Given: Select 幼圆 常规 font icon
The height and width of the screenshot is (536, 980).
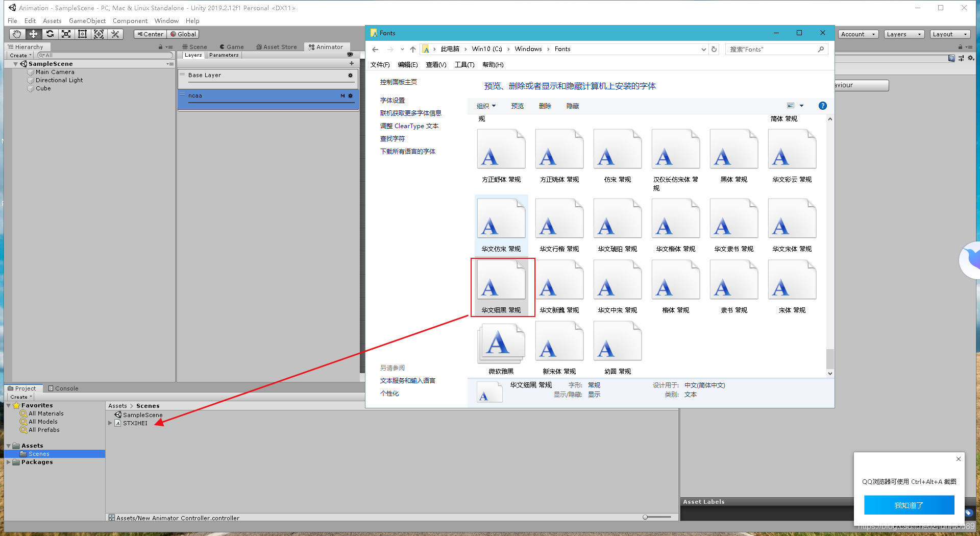Looking at the screenshot, I should pyautogui.click(x=618, y=348).
